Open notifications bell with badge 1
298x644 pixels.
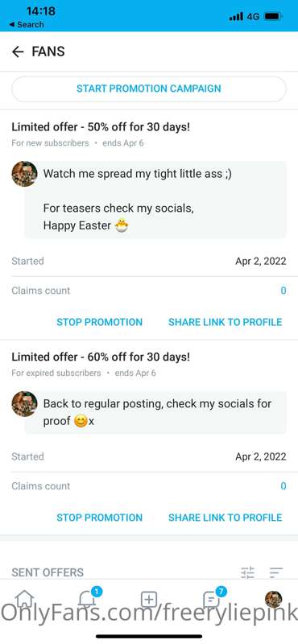click(x=88, y=599)
